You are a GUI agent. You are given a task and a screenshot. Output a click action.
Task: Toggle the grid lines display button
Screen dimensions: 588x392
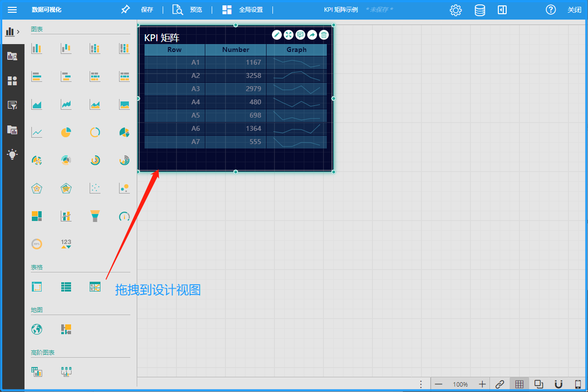(519, 384)
